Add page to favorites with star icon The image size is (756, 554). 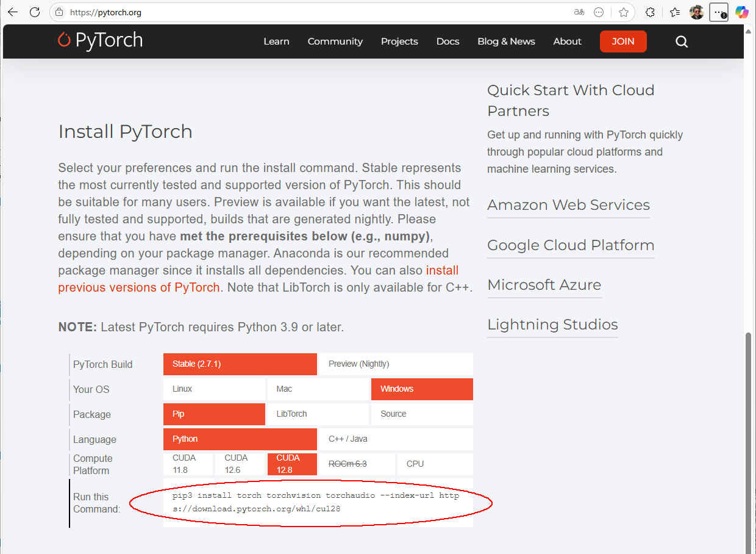tap(623, 12)
